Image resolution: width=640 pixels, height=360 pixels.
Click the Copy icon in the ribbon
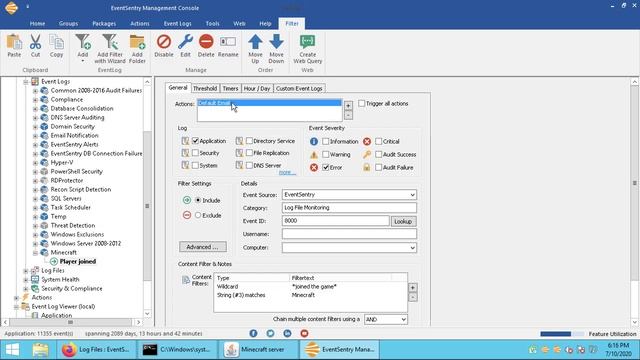pos(56,42)
